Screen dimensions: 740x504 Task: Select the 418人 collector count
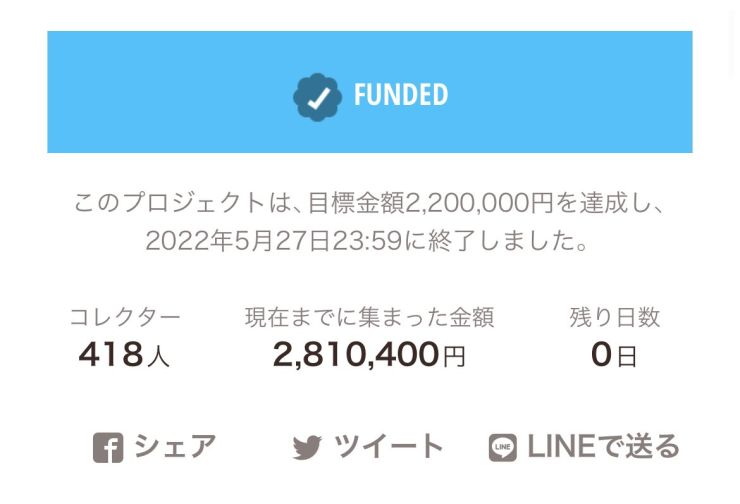tap(124, 355)
